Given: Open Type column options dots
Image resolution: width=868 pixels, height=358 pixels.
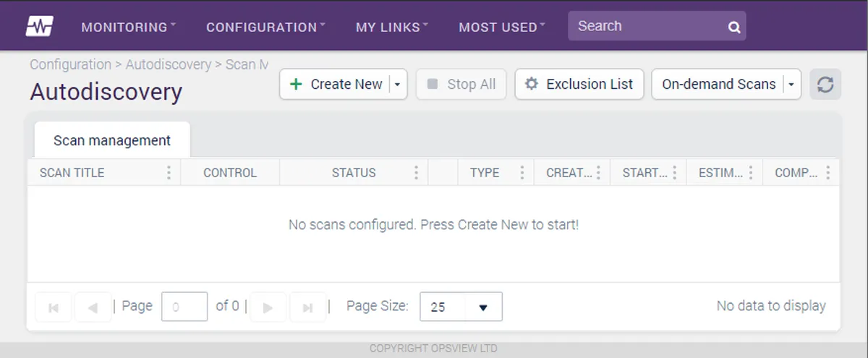Looking at the screenshot, I should pyautogui.click(x=522, y=173).
